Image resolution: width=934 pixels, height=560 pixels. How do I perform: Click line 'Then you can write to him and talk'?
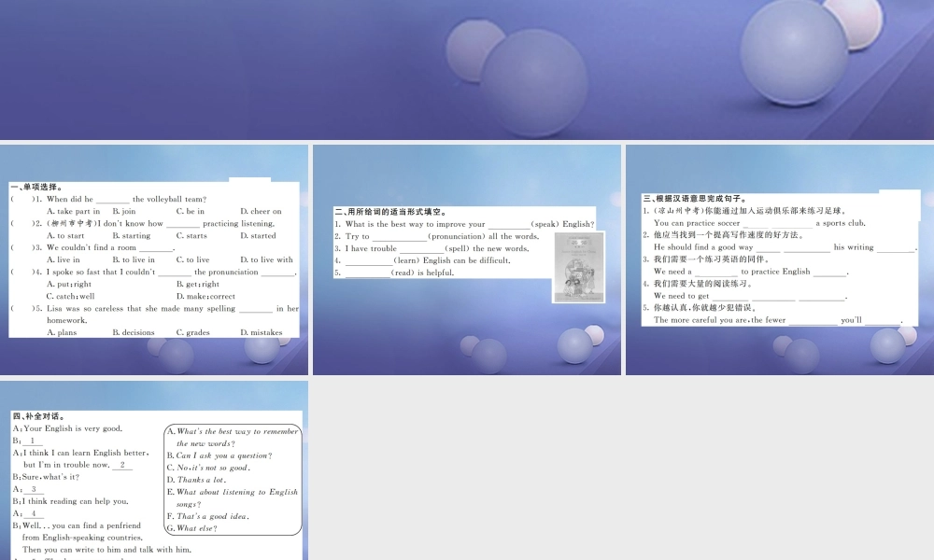click(107, 550)
